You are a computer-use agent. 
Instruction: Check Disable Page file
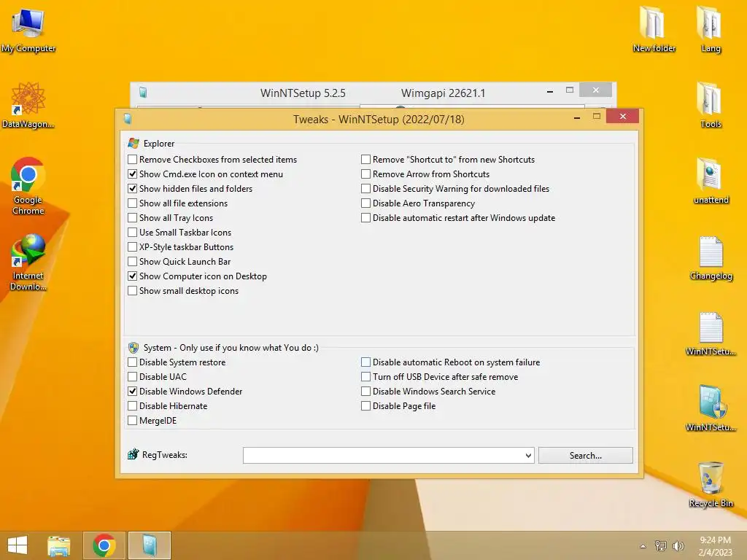366,405
